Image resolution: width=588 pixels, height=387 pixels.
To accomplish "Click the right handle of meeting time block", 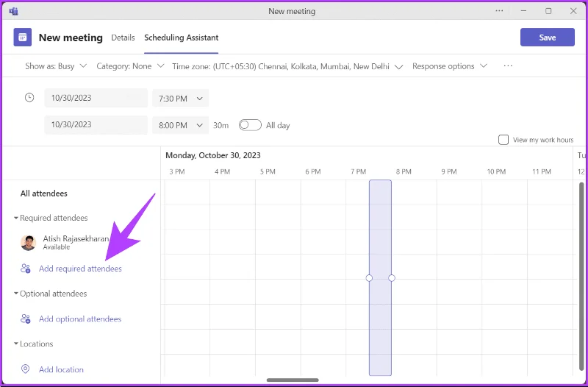I will pyautogui.click(x=392, y=278).
